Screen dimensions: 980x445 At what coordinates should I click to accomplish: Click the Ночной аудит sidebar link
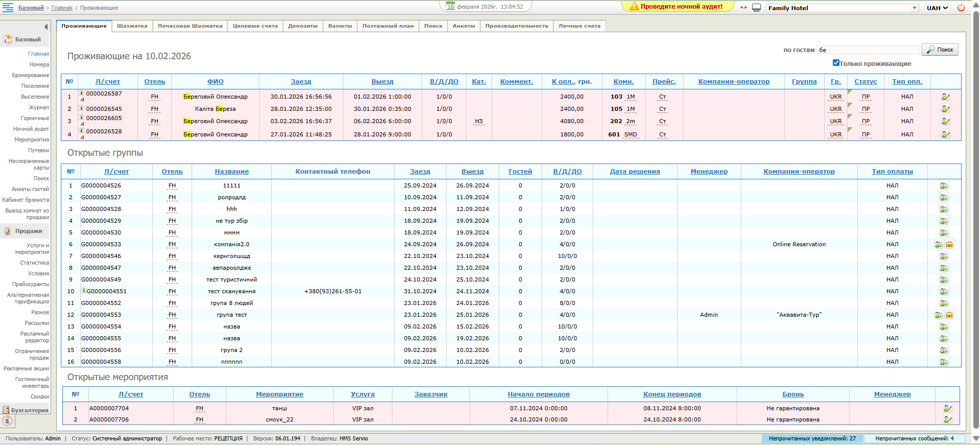31,129
